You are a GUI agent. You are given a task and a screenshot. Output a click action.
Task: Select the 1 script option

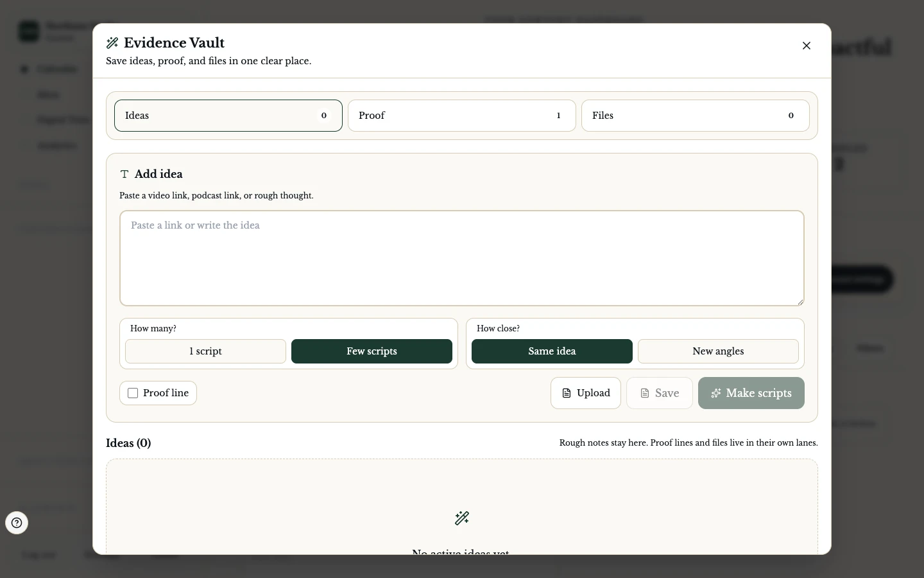205,351
